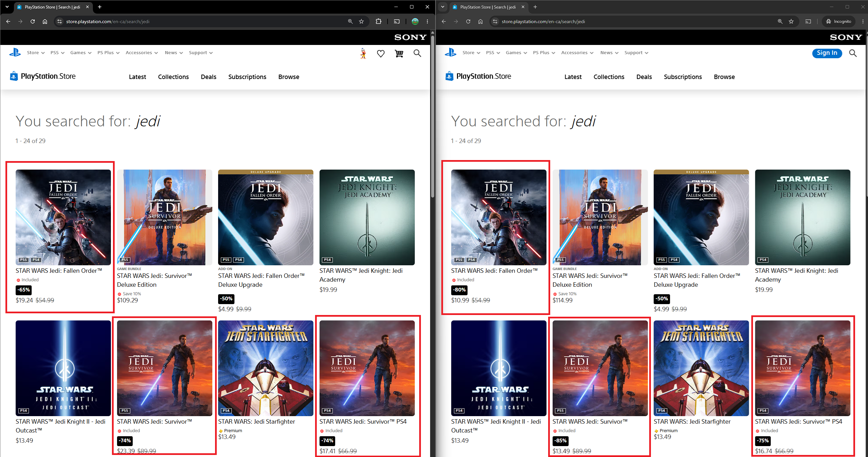Image resolution: width=868 pixels, height=457 pixels.
Task: Open the Chrome three-dot menu in right window
Action: [863, 21]
